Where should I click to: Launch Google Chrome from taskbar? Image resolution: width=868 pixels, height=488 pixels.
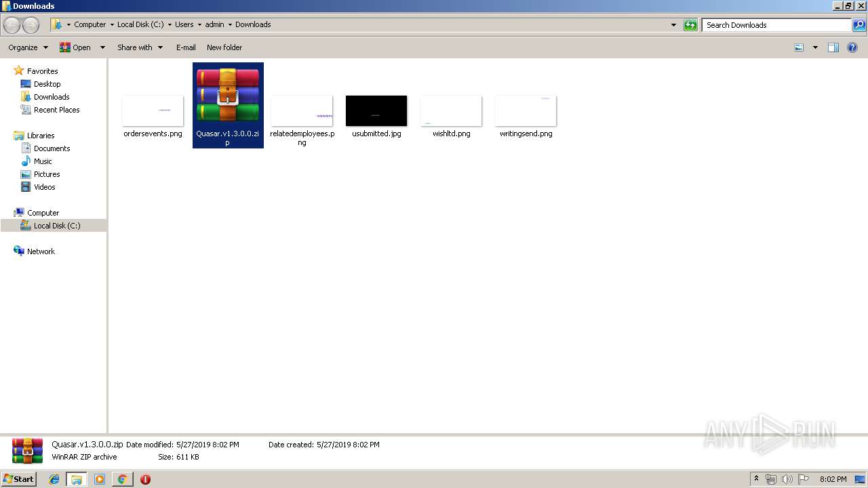pyautogui.click(x=122, y=479)
